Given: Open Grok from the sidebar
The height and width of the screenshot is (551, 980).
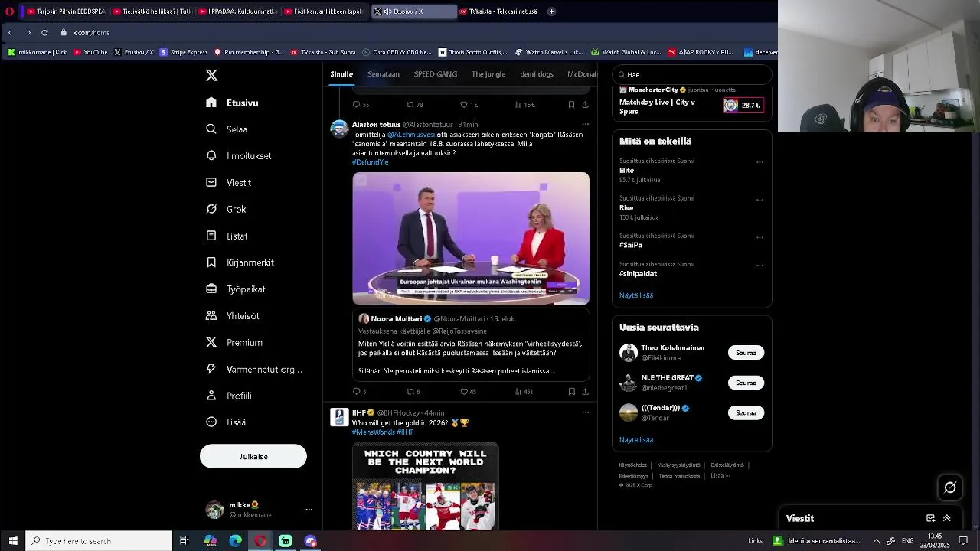Looking at the screenshot, I should tap(226, 209).
